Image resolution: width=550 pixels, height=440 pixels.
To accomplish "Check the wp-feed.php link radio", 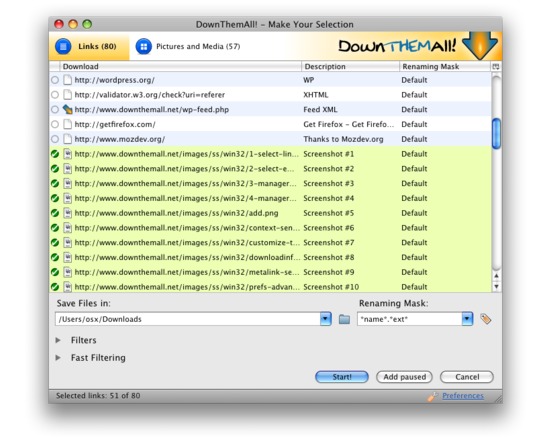I will pyautogui.click(x=55, y=109).
